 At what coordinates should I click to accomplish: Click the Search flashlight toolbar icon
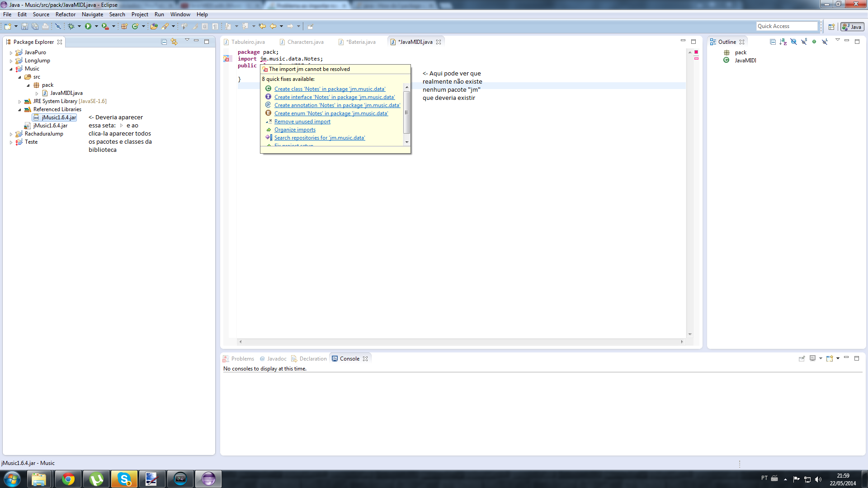point(165,27)
